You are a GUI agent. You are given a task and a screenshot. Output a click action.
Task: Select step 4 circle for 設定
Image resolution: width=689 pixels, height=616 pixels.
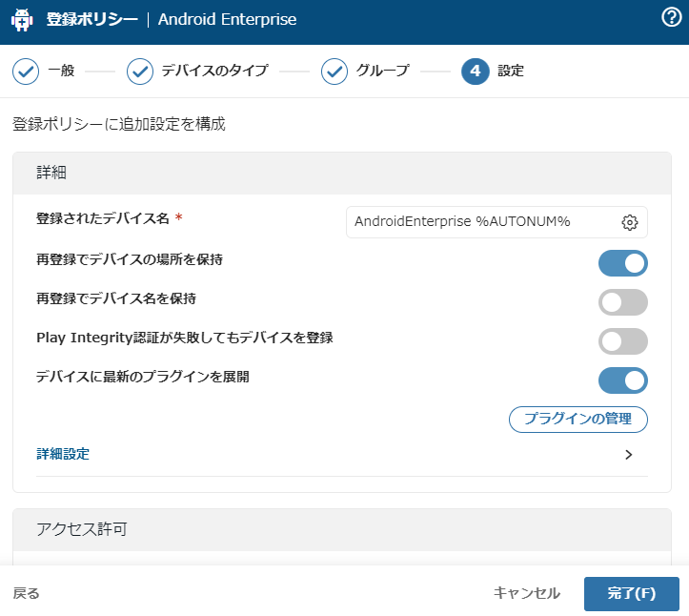tap(475, 72)
